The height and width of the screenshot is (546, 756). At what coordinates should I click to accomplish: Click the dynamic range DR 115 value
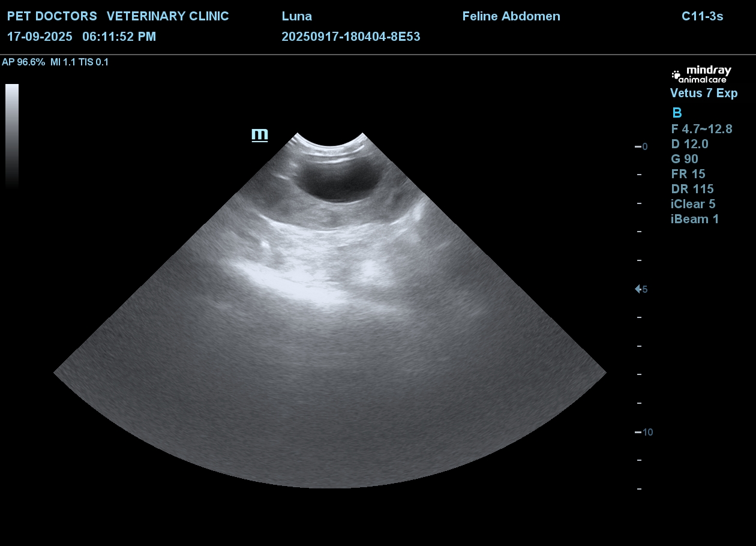692,189
